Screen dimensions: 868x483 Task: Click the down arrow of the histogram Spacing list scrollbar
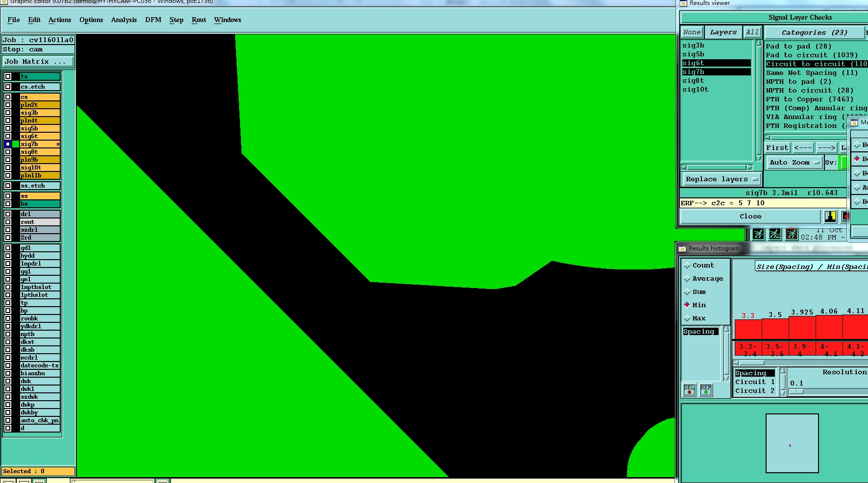[726, 378]
